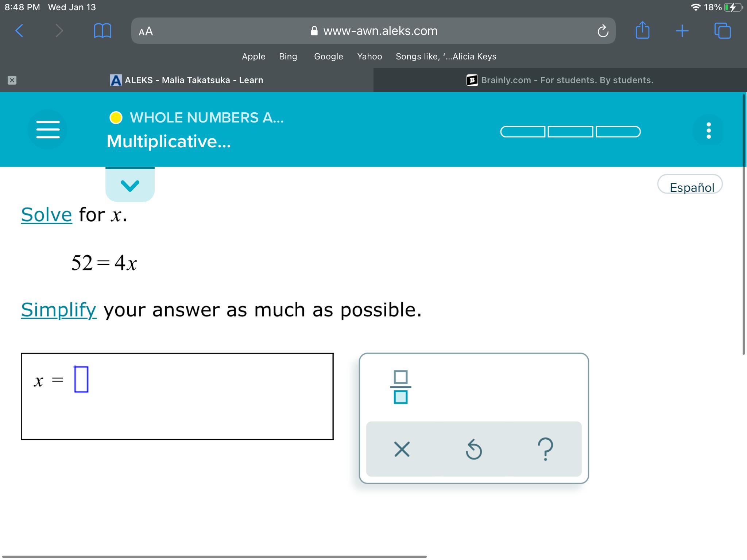Clear the answer with X button
This screenshot has width=747, height=560.
(x=402, y=449)
